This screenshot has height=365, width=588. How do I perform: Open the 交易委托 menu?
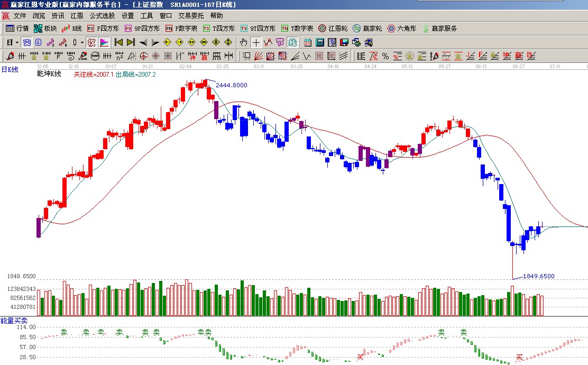tap(190, 16)
